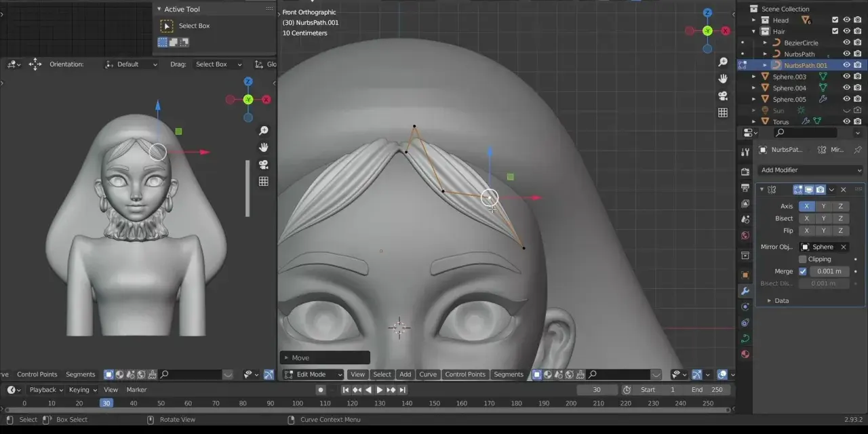
Task: Open Control Points menu in main viewport header
Action: (465, 374)
